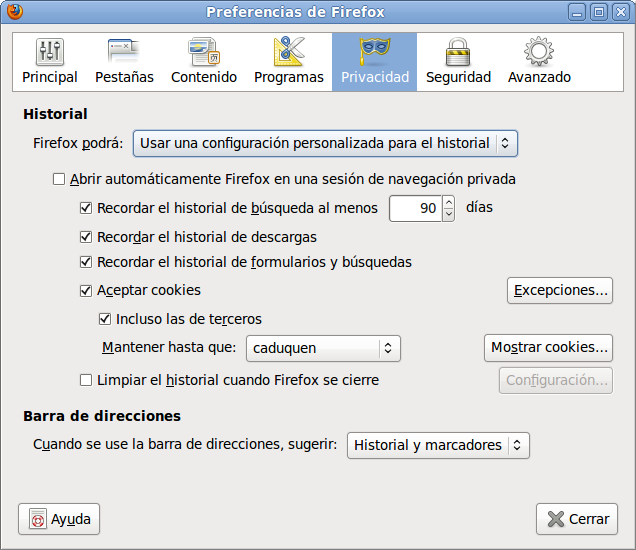This screenshot has width=636, height=550.
Task: Click the Barra de direcciones heading
Action: point(102,416)
